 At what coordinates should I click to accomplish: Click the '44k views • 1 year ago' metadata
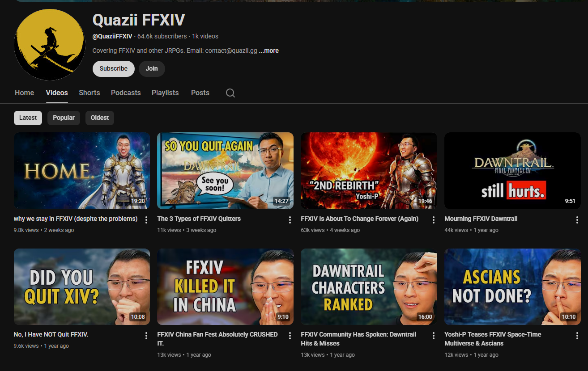point(472,230)
